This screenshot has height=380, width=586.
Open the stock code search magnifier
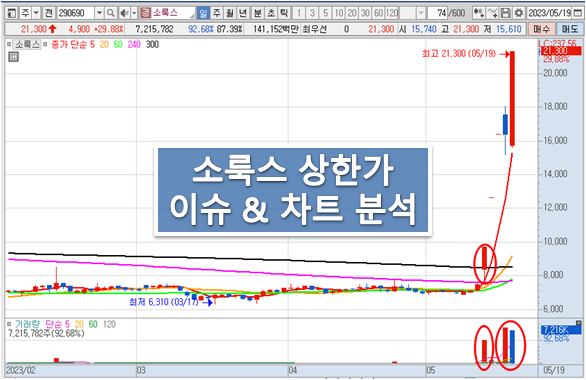pyautogui.click(x=110, y=13)
